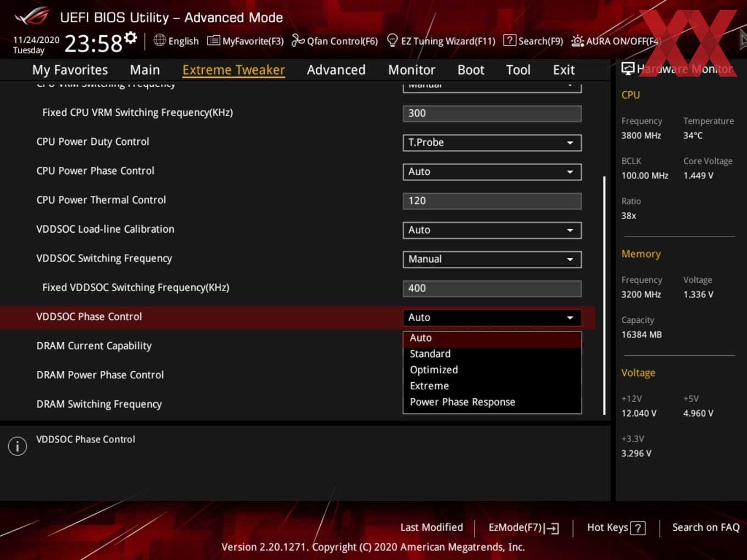Click CPU Power Thermal Control value field
747x560 pixels.
(492, 201)
